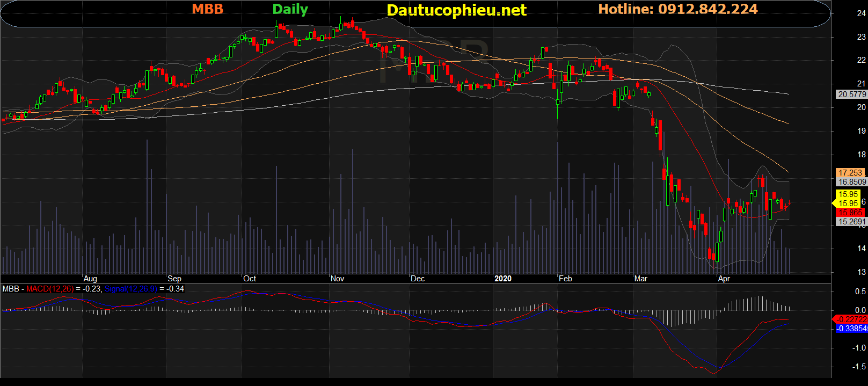Click the 20.5779 price tag on axis
The height and width of the screenshot is (386, 868).
point(852,94)
